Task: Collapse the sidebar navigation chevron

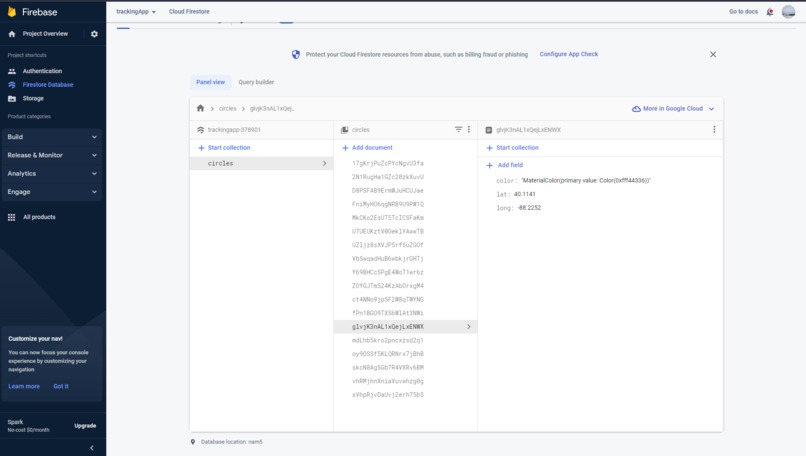Action: pyautogui.click(x=91, y=448)
